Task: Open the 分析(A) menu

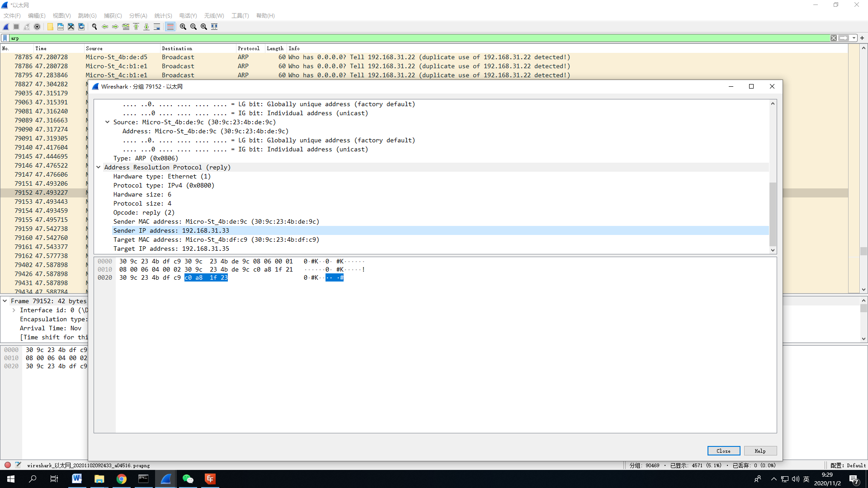Action: pyautogui.click(x=138, y=15)
